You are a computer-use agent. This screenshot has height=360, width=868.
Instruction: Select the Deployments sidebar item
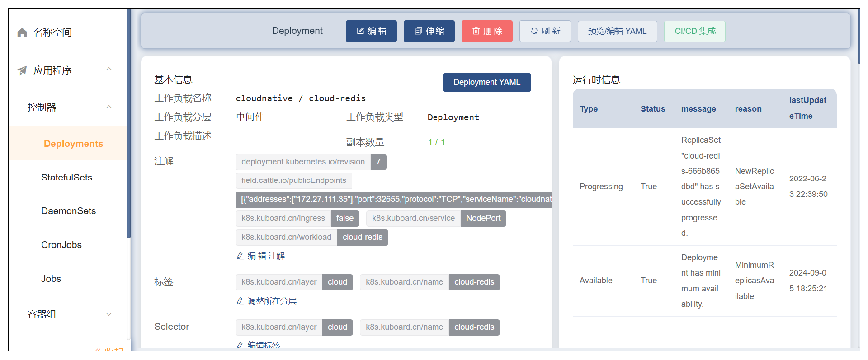[x=73, y=144]
